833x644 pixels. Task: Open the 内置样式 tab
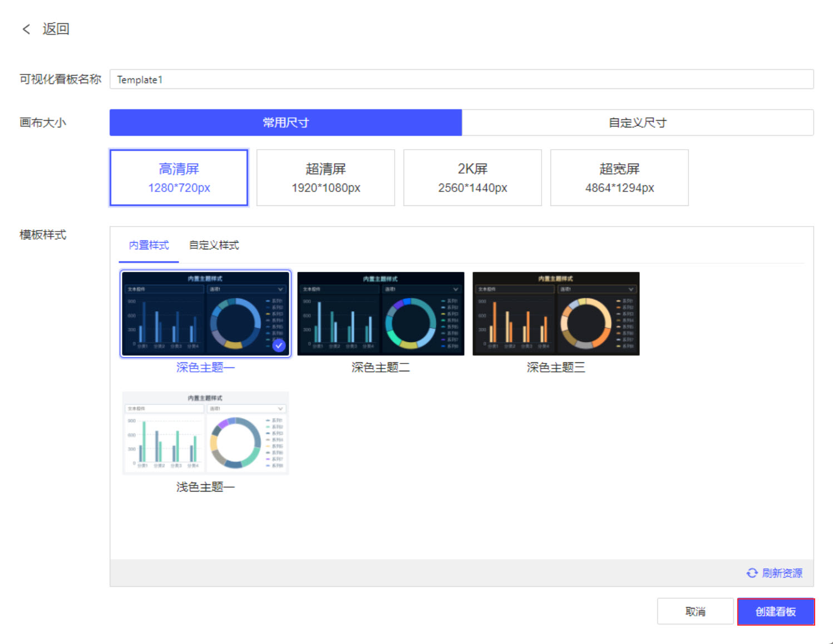coord(149,245)
